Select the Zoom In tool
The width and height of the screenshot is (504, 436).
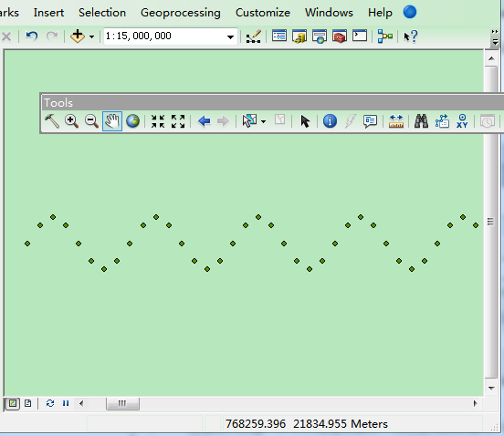click(x=71, y=121)
